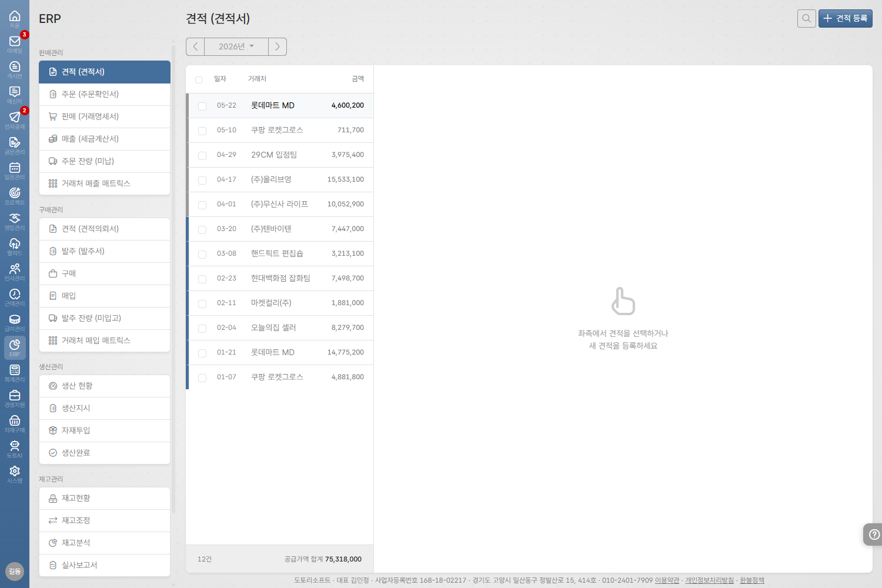Open the 경영지원 briefcase icon
The image size is (882, 588).
pyautogui.click(x=15, y=398)
